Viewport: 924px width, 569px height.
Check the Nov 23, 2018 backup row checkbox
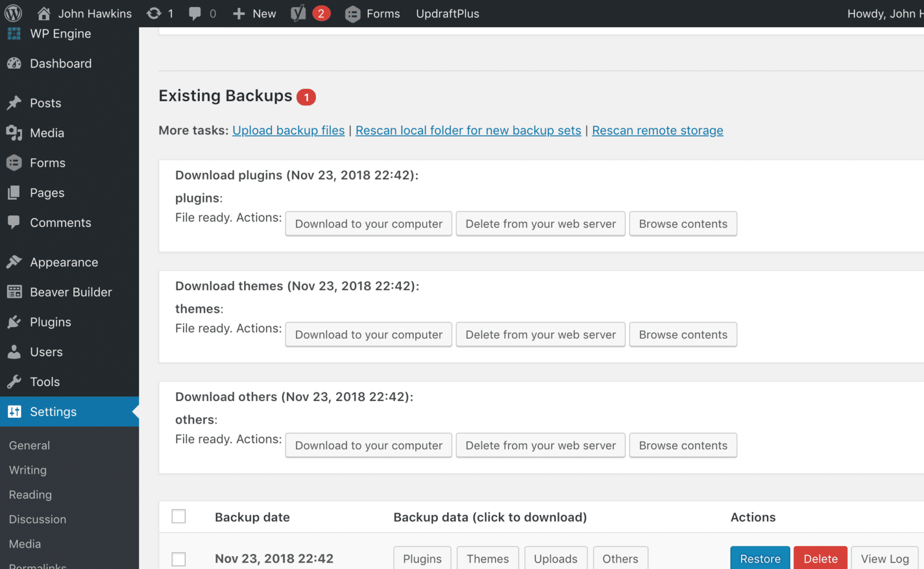tap(179, 559)
